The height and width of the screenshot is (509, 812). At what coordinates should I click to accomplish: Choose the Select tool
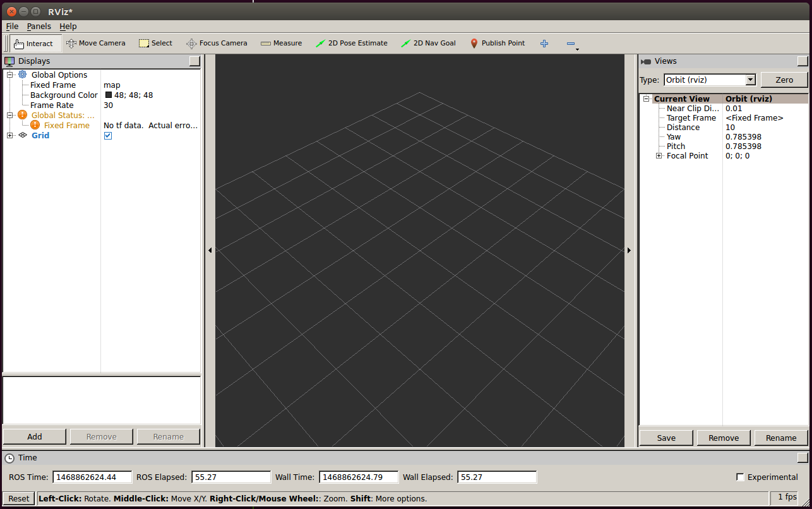[155, 44]
